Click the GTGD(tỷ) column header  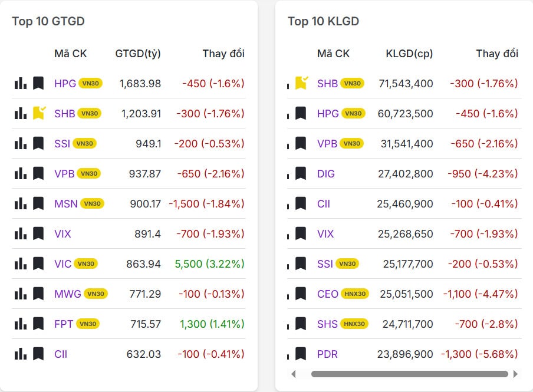[138, 54]
